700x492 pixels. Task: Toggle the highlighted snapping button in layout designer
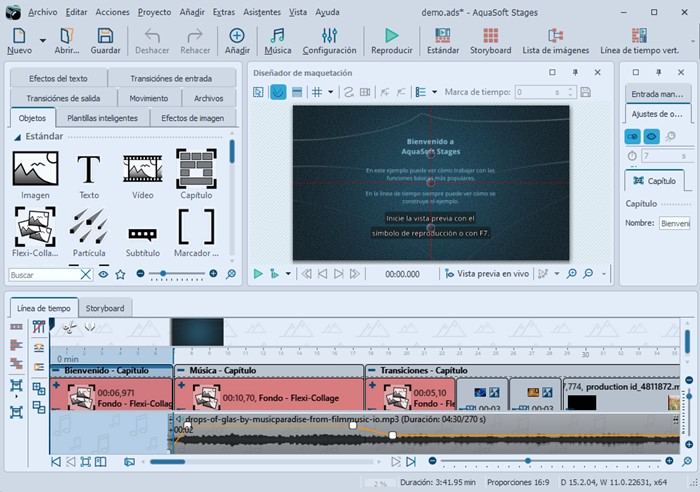pos(278,92)
